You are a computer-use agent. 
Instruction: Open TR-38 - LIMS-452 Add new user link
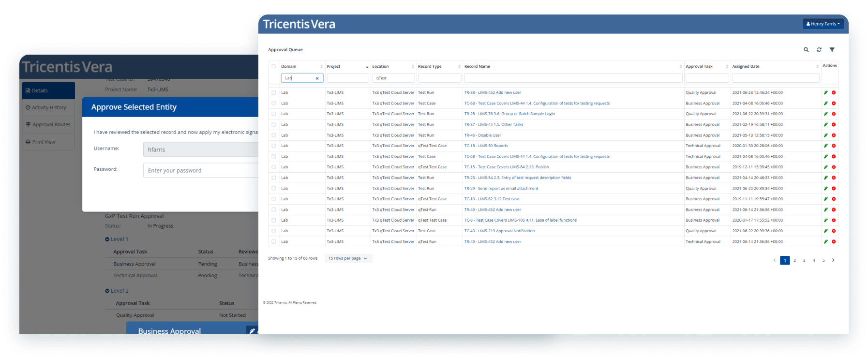[493, 92]
